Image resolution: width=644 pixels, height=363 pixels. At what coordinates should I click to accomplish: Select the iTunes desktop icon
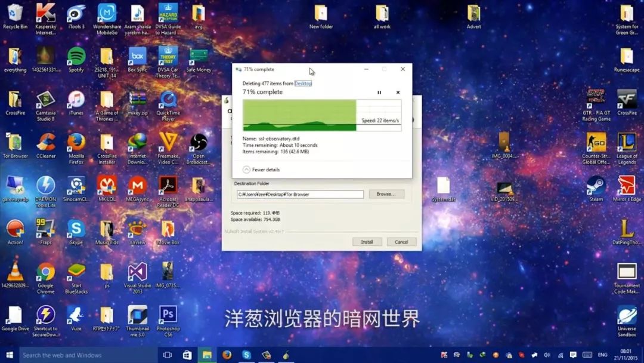[76, 103]
